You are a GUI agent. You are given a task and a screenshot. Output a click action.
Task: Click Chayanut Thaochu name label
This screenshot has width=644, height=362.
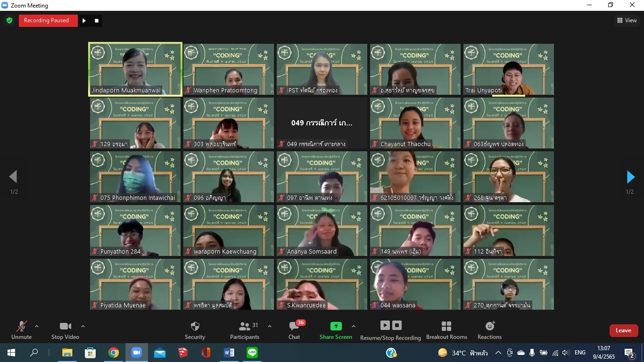pos(405,144)
